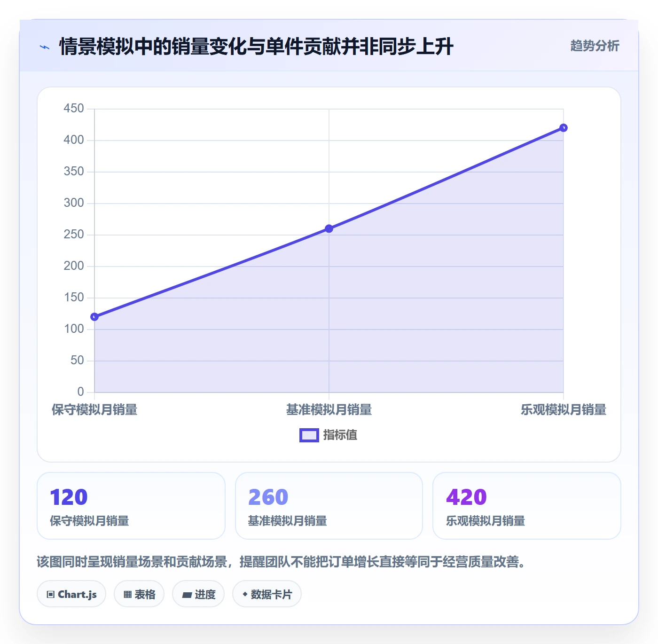Click the bar icon in the 进度 chip
The height and width of the screenshot is (644, 658).
click(x=187, y=595)
